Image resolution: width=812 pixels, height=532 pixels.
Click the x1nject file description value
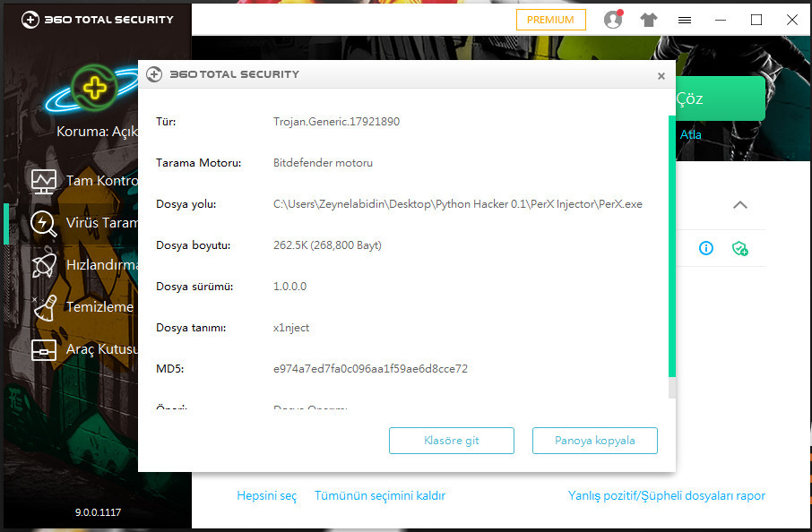coord(291,328)
